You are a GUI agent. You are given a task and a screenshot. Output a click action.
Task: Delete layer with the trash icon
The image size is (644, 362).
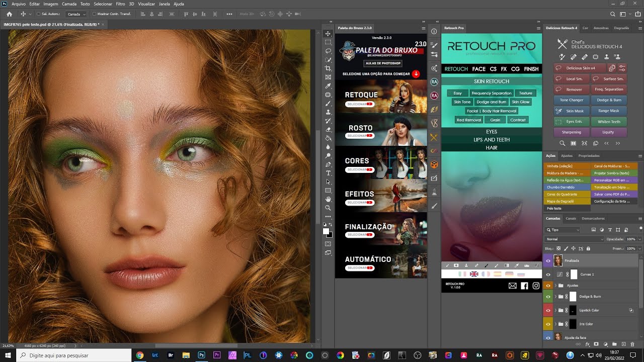click(x=633, y=344)
